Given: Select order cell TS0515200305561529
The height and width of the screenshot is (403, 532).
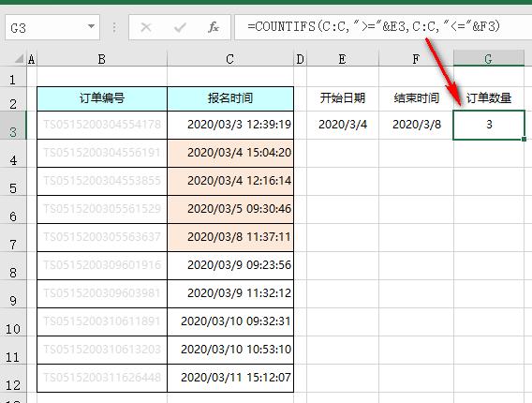Looking at the screenshot, I should click(102, 209).
